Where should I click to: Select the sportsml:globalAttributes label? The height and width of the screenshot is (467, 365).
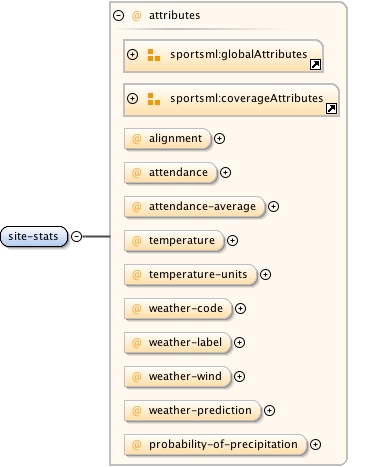(x=238, y=54)
